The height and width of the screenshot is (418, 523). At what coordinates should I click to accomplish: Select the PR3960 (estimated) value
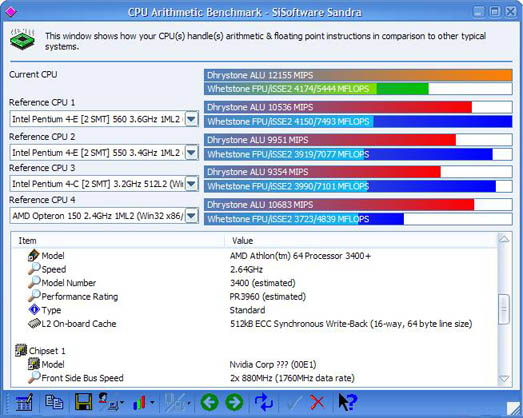point(268,297)
